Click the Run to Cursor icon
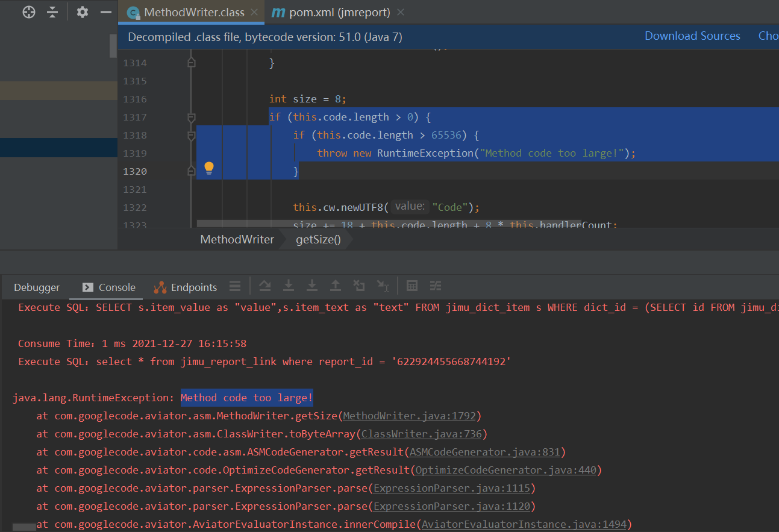The image size is (779, 532). coord(383,286)
